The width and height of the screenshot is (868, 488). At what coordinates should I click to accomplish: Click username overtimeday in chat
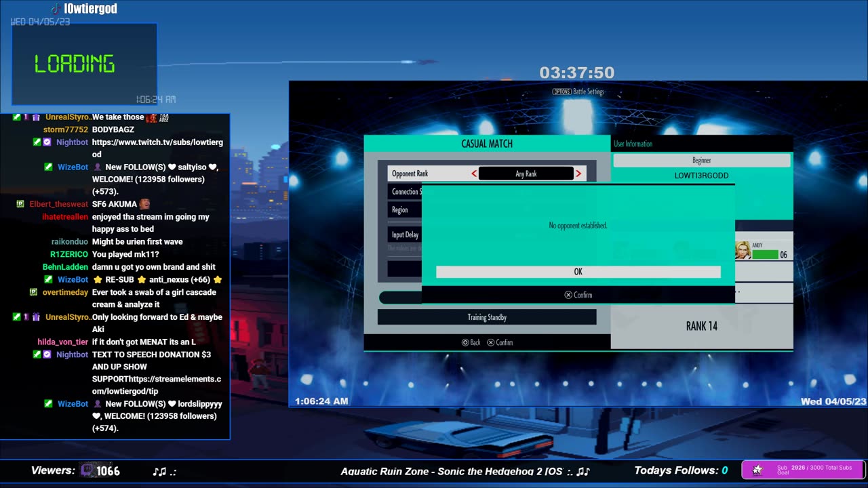(x=65, y=292)
